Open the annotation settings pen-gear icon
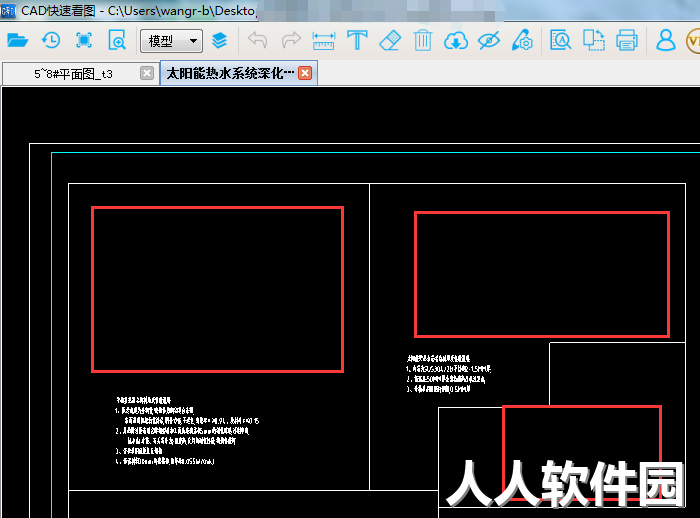The image size is (700, 518). (522, 41)
